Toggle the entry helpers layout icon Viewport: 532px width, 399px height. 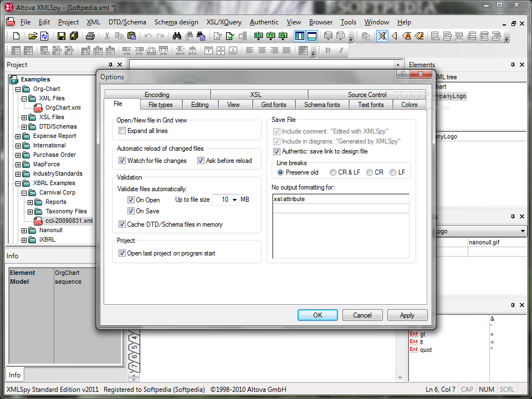(300, 35)
